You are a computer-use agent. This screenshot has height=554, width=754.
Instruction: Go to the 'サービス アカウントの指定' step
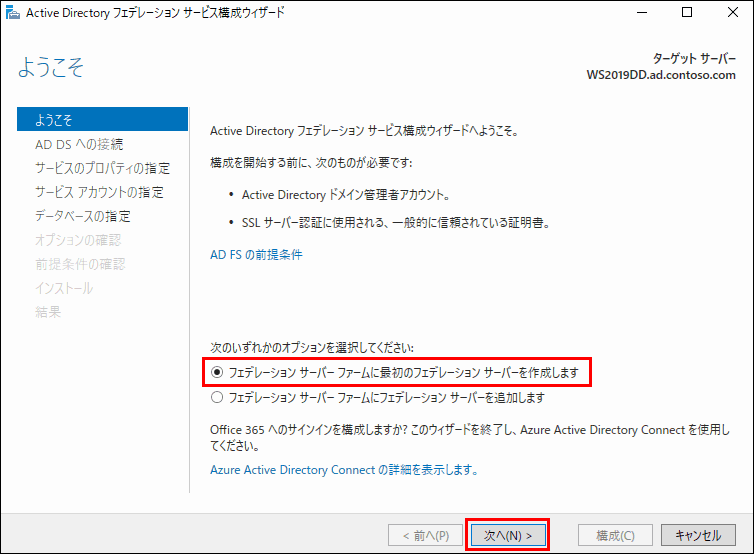[100, 192]
